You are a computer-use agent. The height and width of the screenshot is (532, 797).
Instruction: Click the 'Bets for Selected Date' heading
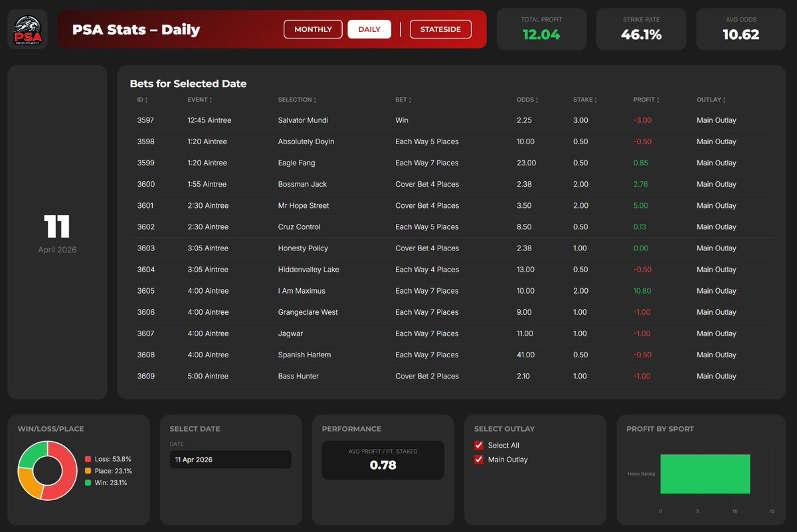188,84
